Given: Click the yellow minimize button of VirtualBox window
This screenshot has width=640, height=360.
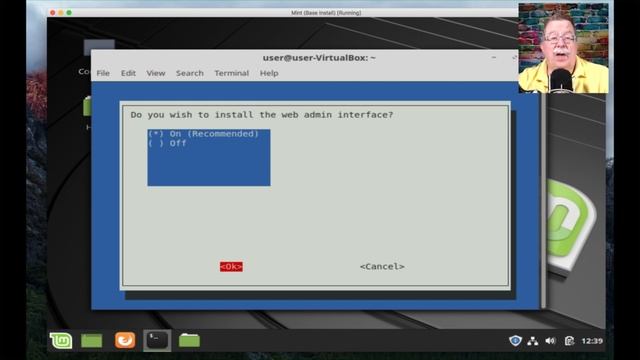Looking at the screenshot, I should pos(61,13).
